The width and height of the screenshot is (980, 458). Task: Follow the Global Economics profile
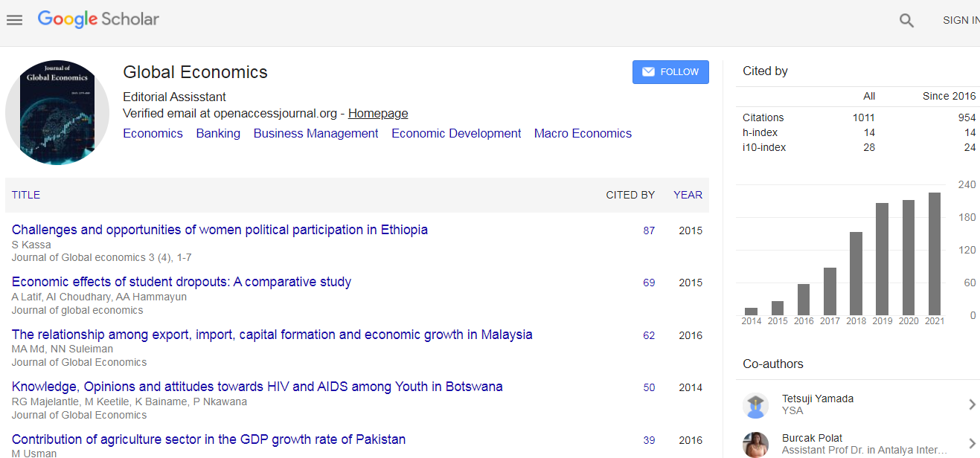[x=670, y=72]
